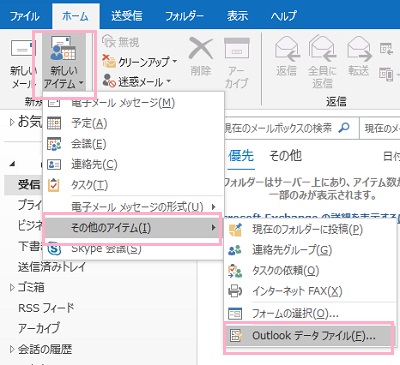The height and width of the screenshot is (365, 400).
Task: Open the Trash (ゴミ箱) folder
Action: 31,287
